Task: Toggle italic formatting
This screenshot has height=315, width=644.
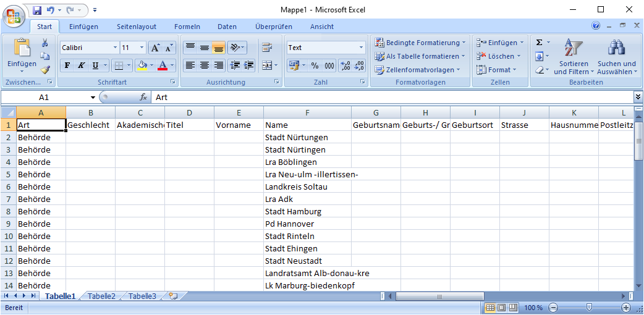Action: click(x=81, y=65)
